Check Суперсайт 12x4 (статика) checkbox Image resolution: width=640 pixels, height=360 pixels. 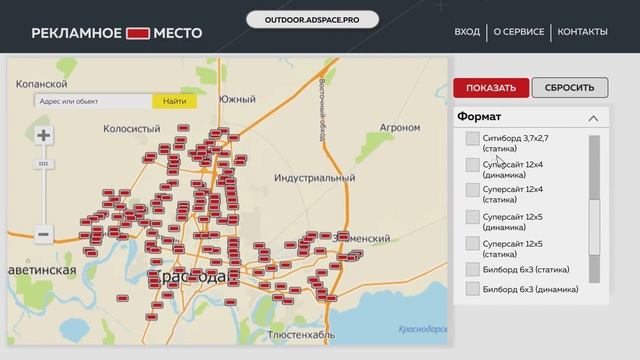click(473, 190)
